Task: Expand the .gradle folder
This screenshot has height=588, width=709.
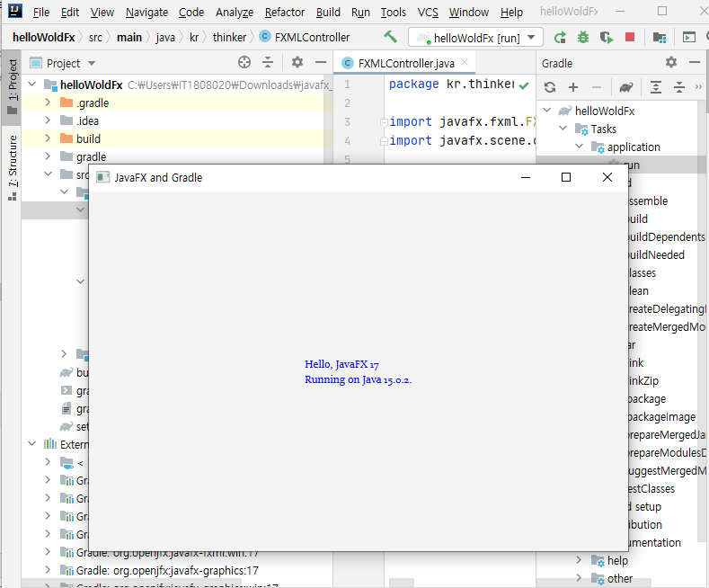Action: tap(48, 102)
